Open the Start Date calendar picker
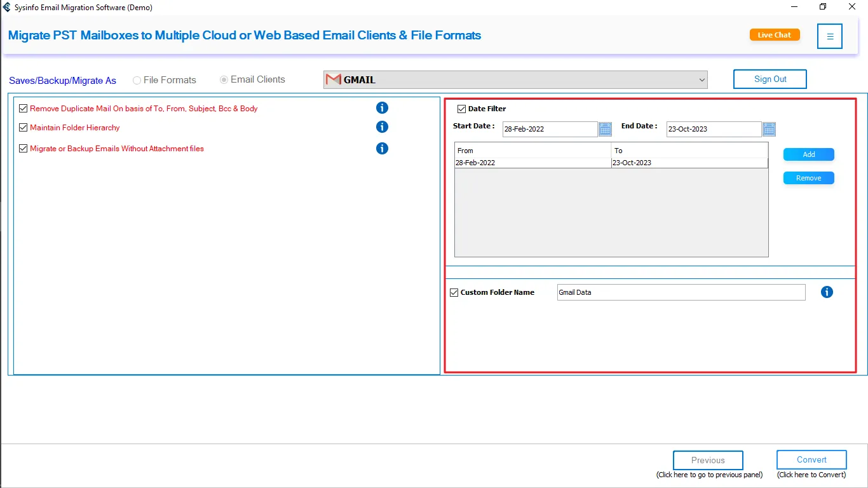868x488 pixels. click(x=605, y=130)
